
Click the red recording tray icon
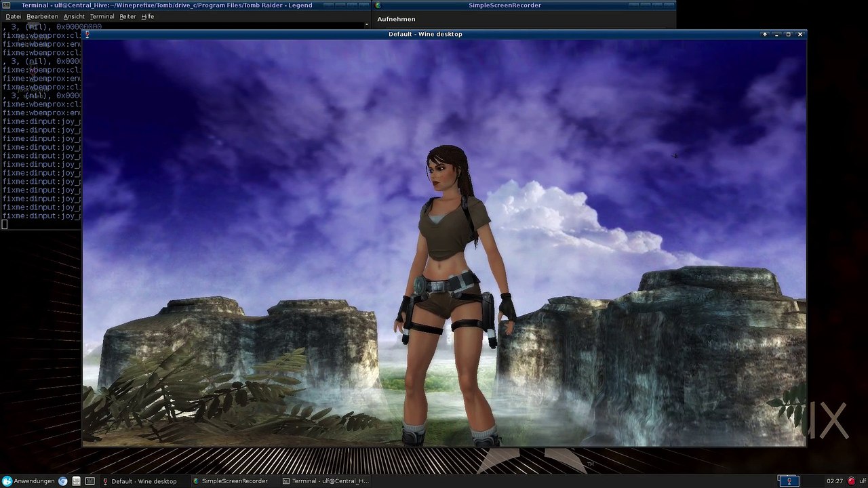[851, 481]
